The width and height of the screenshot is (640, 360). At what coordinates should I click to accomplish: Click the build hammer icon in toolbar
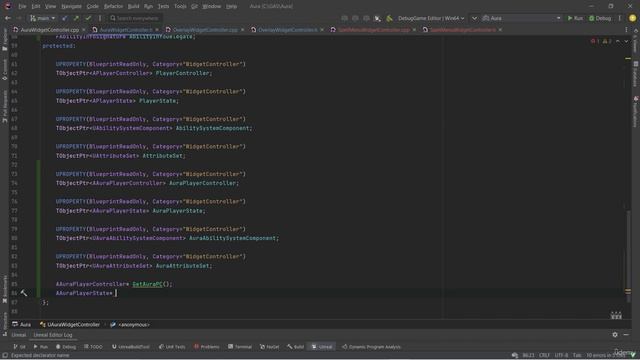(x=389, y=18)
